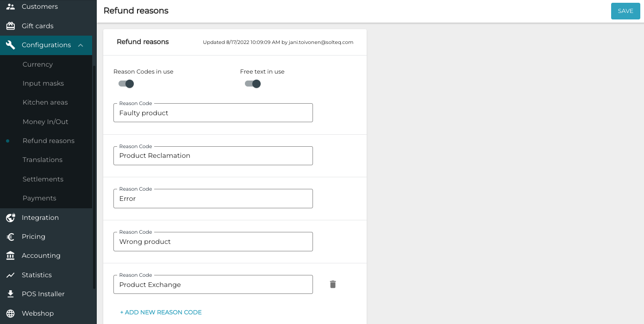Delete the Product Exchange reason with trash icon
The width and height of the screenshot is (644, 324).
tap(332, 284)
